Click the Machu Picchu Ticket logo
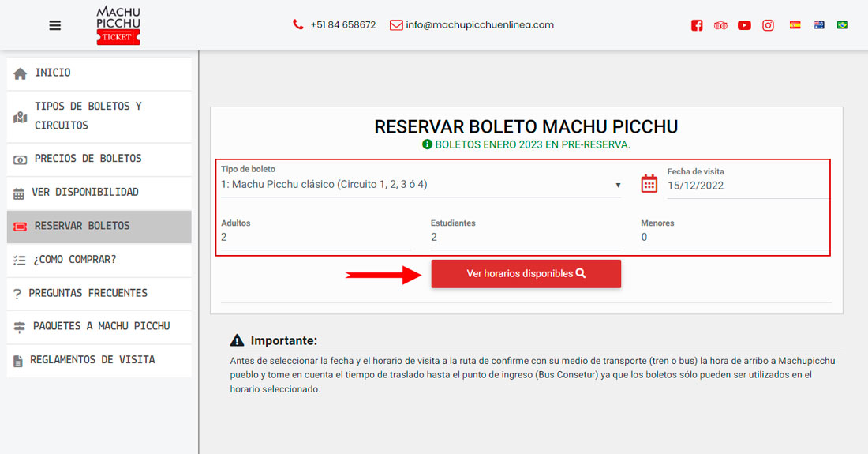Viewport: 868px width, 454px height. 118,25
